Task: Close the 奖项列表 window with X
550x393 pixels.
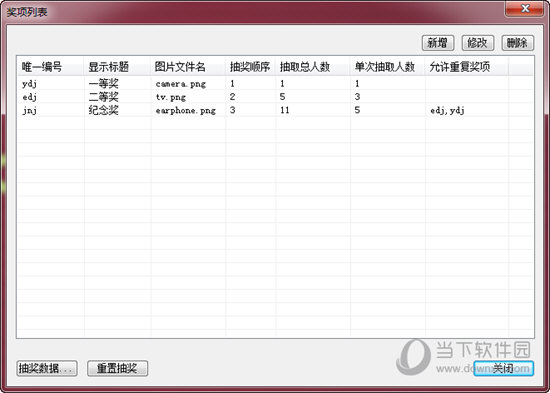Action: coord(525,9)
